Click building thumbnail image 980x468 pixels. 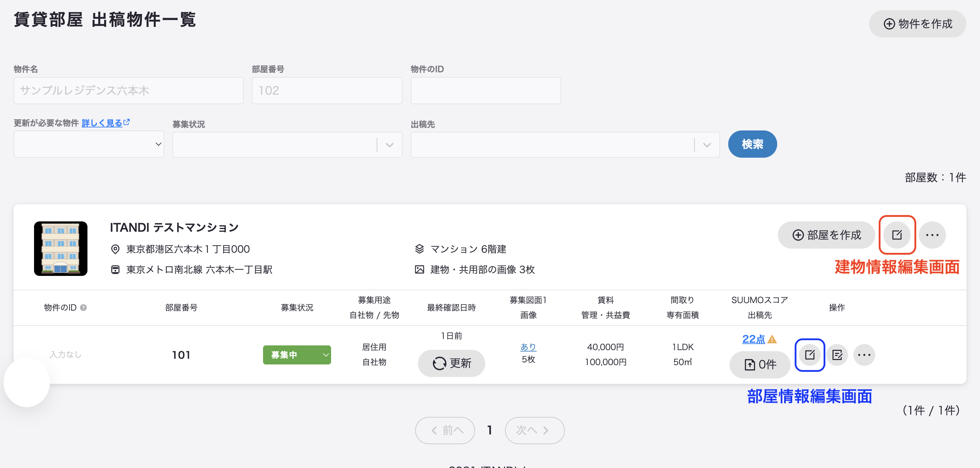pos(61,249)
